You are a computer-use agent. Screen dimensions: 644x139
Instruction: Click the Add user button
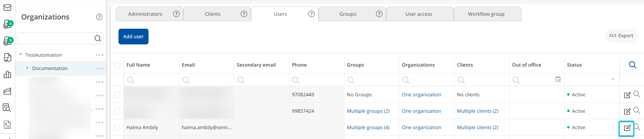(x=134, y=37)
